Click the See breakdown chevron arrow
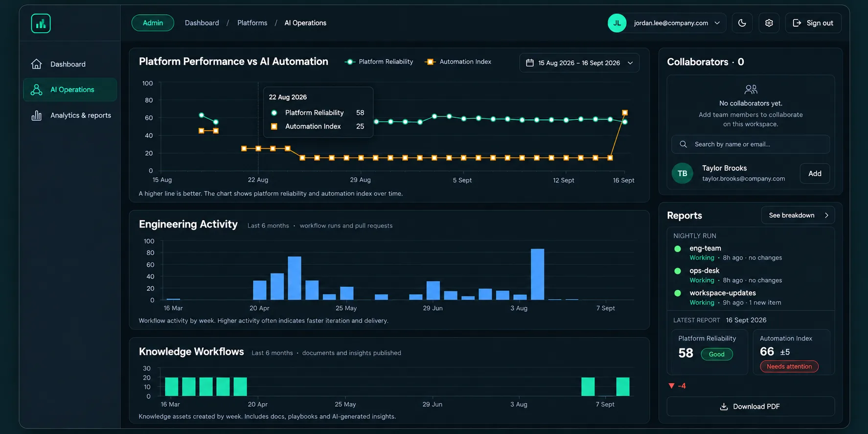The width and height of the screenshot is (868, 434). tap(826, 215)
